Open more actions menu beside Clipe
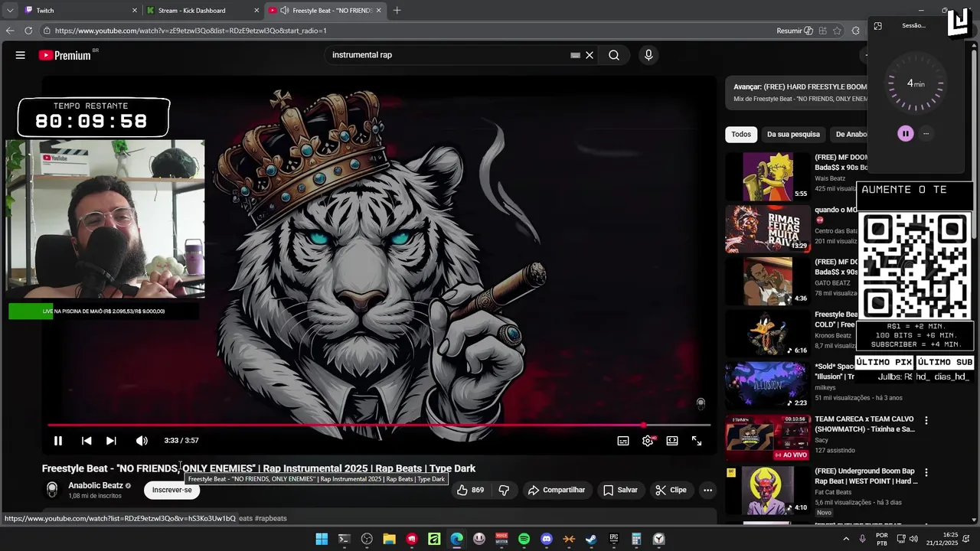This screenshot has height=551, width=980. 707,490
